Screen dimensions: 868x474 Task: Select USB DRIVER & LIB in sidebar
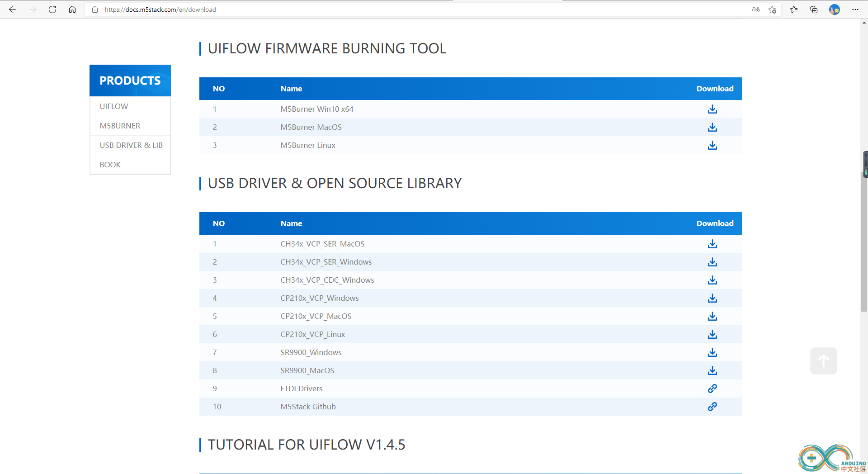(x=130, y=145)
